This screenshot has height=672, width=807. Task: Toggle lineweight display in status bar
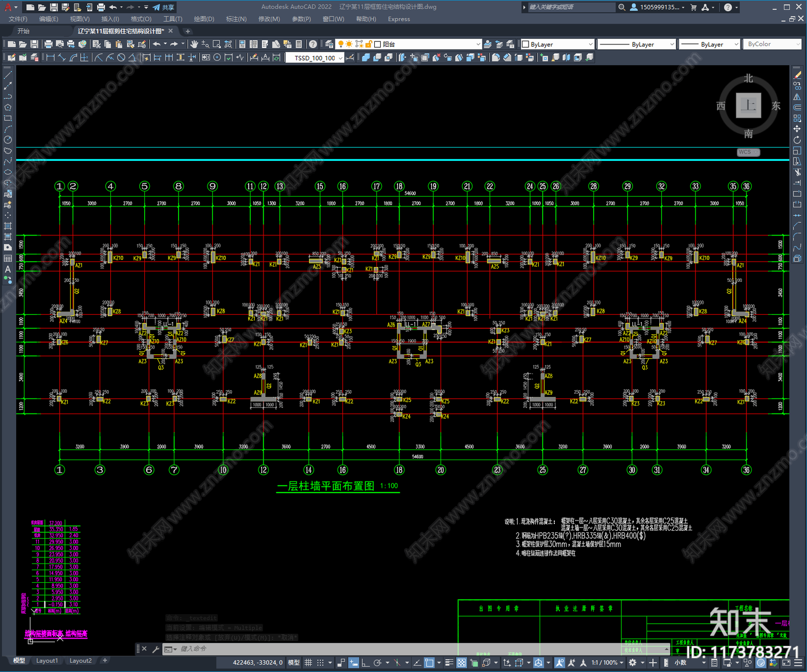449,662
